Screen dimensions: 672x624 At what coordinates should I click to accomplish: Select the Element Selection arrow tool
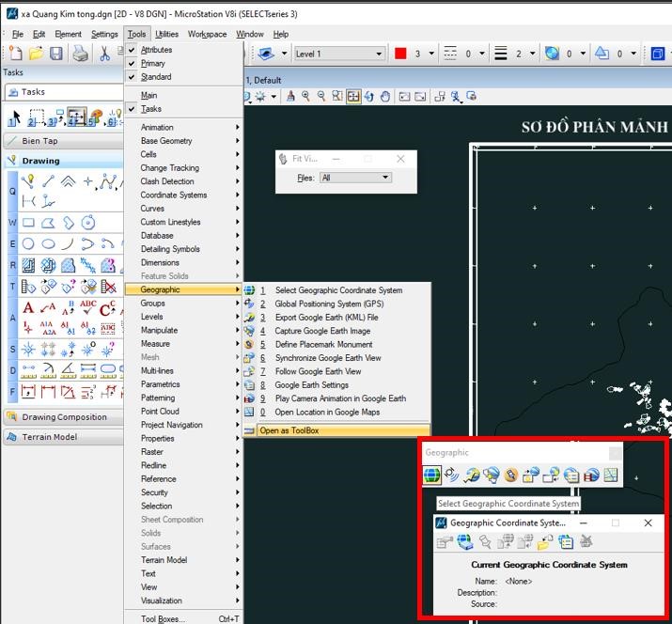click(14, 117)
